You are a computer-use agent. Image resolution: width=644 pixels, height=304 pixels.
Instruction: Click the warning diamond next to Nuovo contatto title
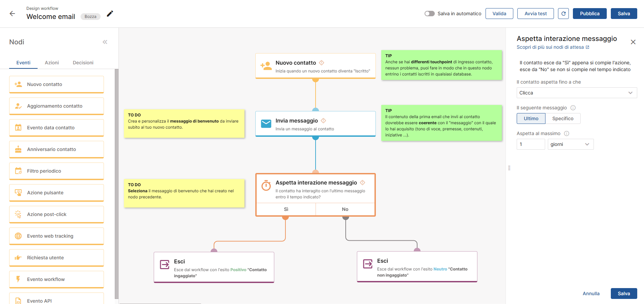pyautogui.click(x=322, y=63)
